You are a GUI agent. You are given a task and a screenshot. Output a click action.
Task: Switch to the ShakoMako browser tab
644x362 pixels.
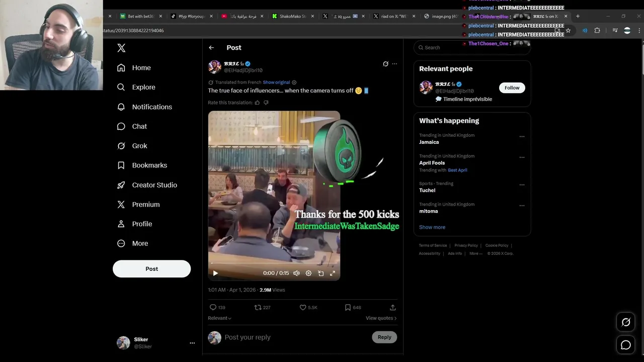292,16
